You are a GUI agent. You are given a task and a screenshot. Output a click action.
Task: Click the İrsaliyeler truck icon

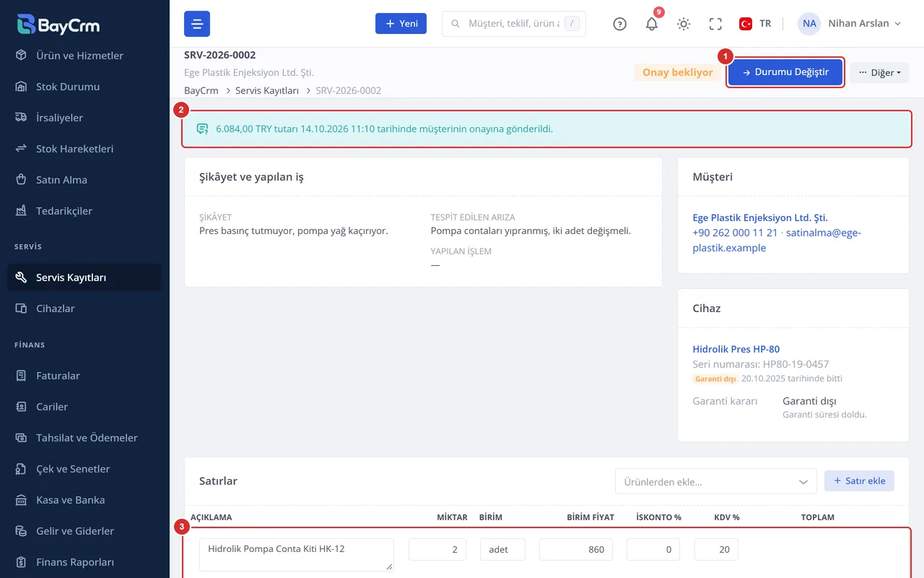click(22, 118)
